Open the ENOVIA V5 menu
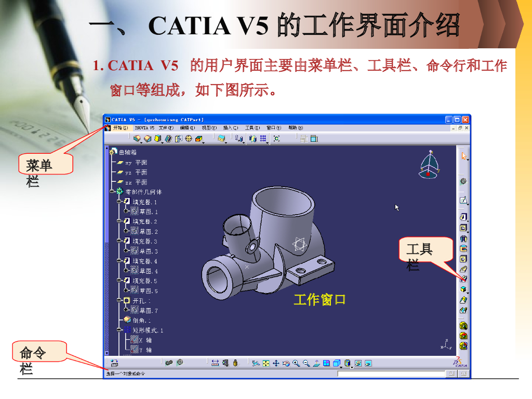This screenshot has height=399, width=532. pos(144,128)
